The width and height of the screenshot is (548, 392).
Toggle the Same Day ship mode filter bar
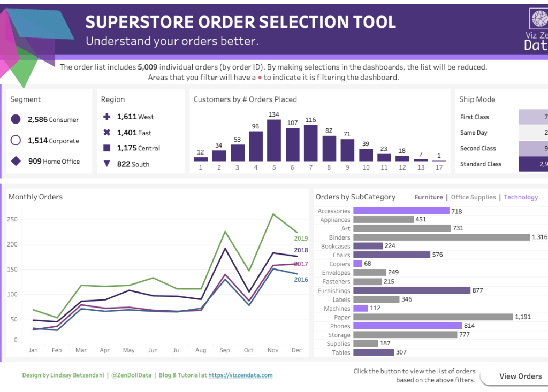[532, 132]
